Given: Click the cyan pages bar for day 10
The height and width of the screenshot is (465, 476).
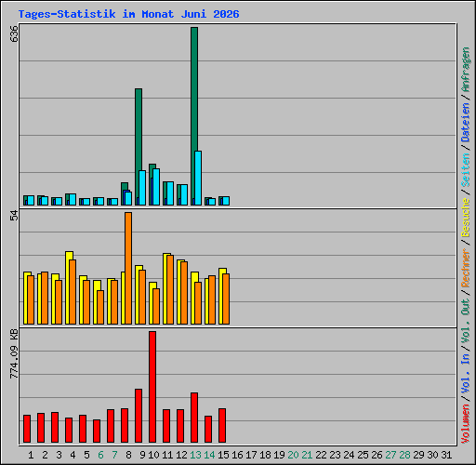Looking at the screenshot, I should click(x=156, y=187).
